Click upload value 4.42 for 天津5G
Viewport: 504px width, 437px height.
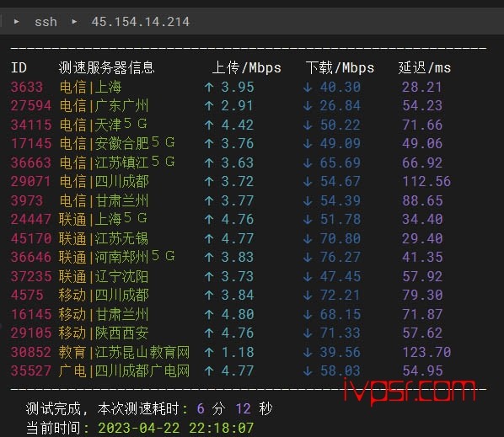pos(238,125)
